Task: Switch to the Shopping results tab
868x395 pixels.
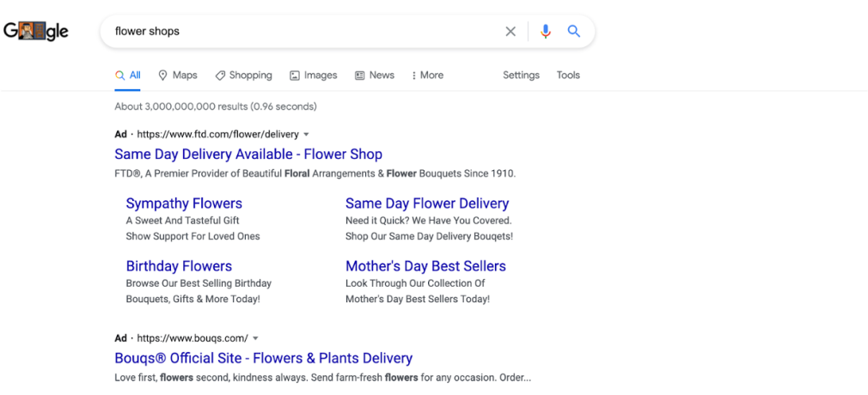Action: tap(243, 76)
